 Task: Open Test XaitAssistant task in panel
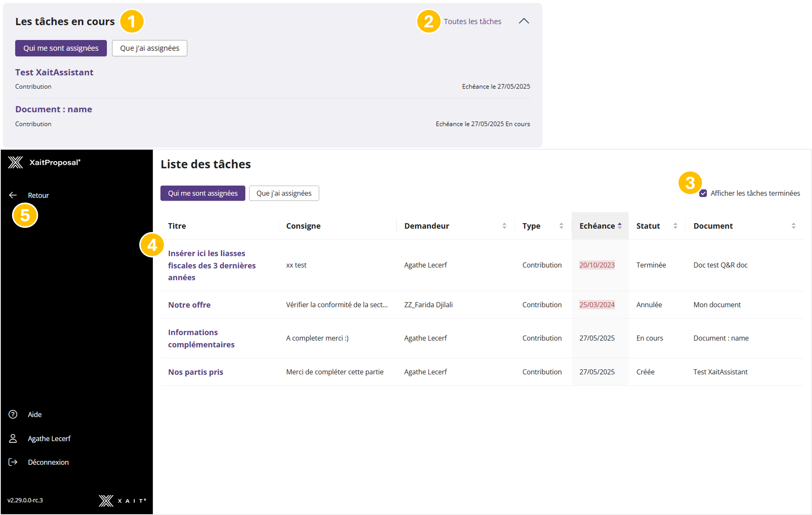(x=54, y=72)
